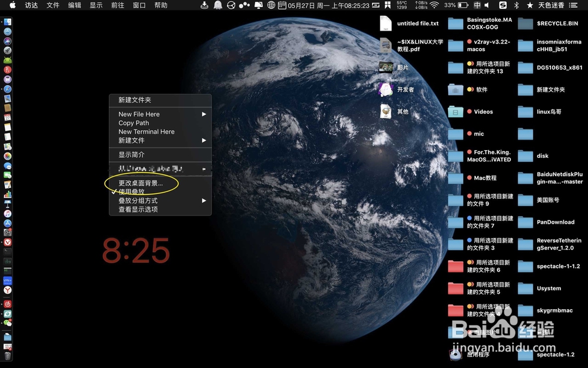Click the 天色迷香 user name in menu bar
588x368 pixels.
click(551, 5)
